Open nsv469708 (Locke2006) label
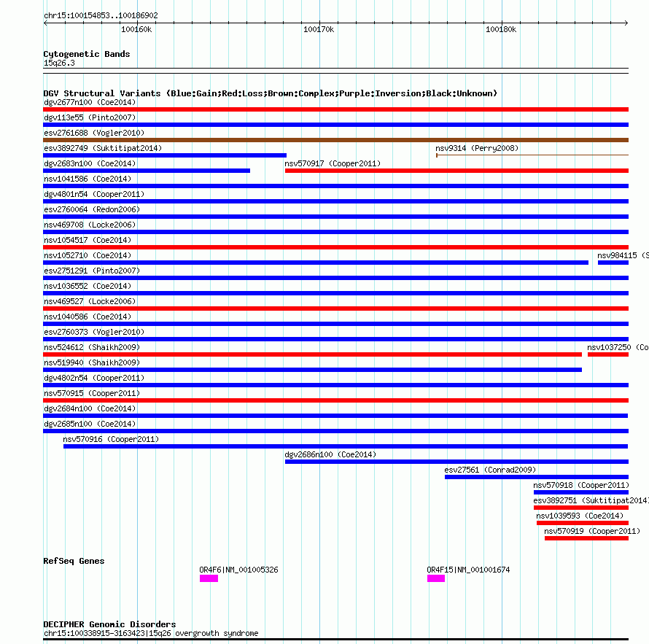This screenshot has height=644, width=649. pyautogui.click(x=90, y=225)
